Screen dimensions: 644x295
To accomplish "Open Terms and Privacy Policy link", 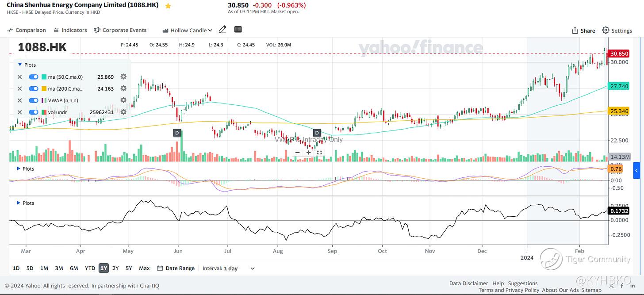I will [509, 290].
